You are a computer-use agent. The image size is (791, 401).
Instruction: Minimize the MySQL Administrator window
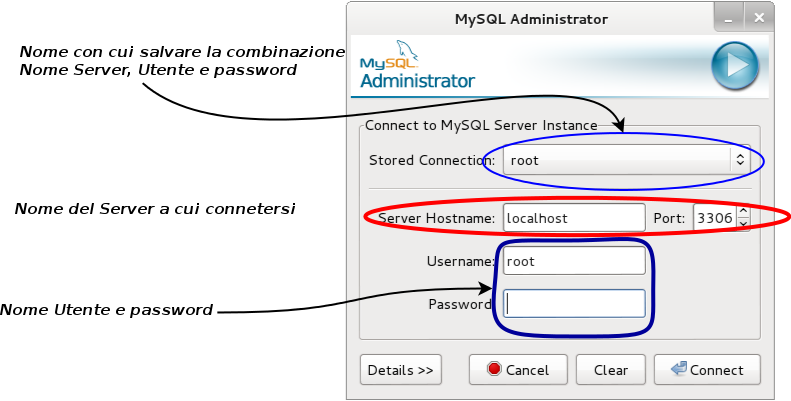pos(728,19)
